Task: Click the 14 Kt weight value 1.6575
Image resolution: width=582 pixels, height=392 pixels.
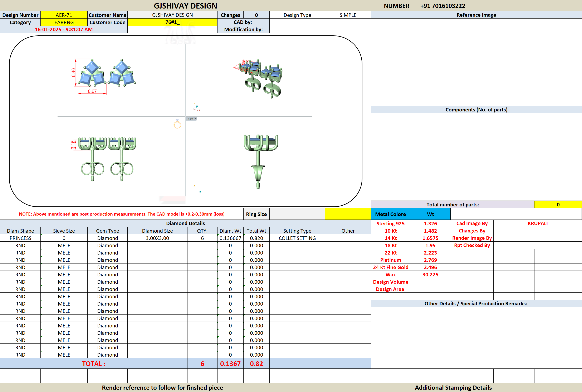Action: pyautogui.click(x=430, y=238)
